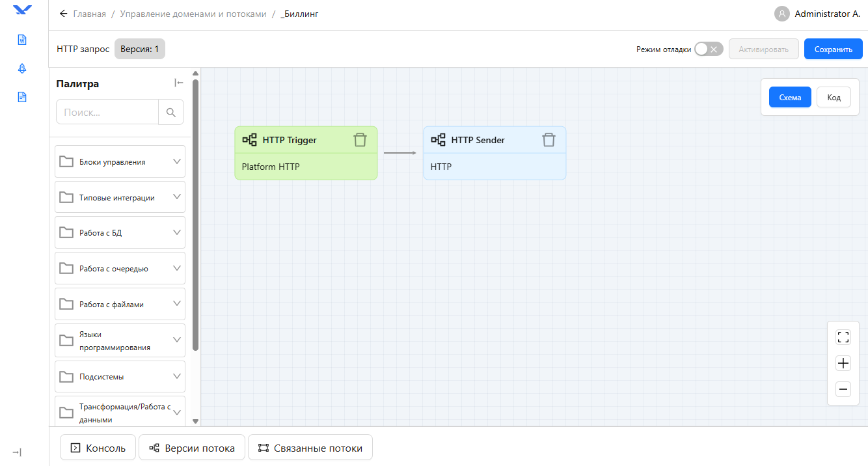Viewport: 868px width, 466px height.
Task: Delete the HTTP Trigger block with trash icon
Action: [x=360, y=140]
